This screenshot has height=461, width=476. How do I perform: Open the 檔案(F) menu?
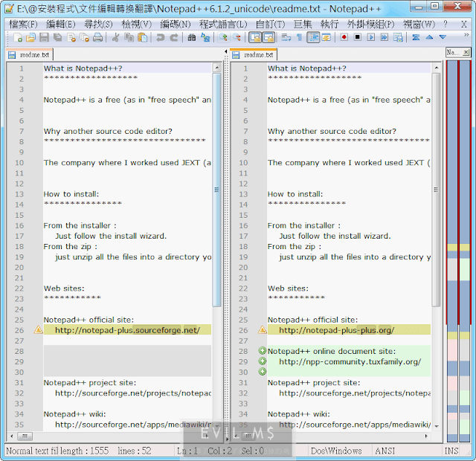click(x=23, y=25)
